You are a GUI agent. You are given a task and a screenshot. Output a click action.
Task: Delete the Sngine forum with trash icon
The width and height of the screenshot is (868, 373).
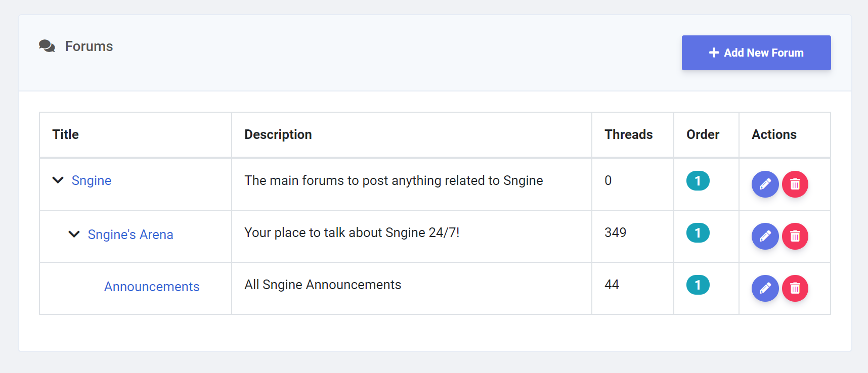pos(795,184)
